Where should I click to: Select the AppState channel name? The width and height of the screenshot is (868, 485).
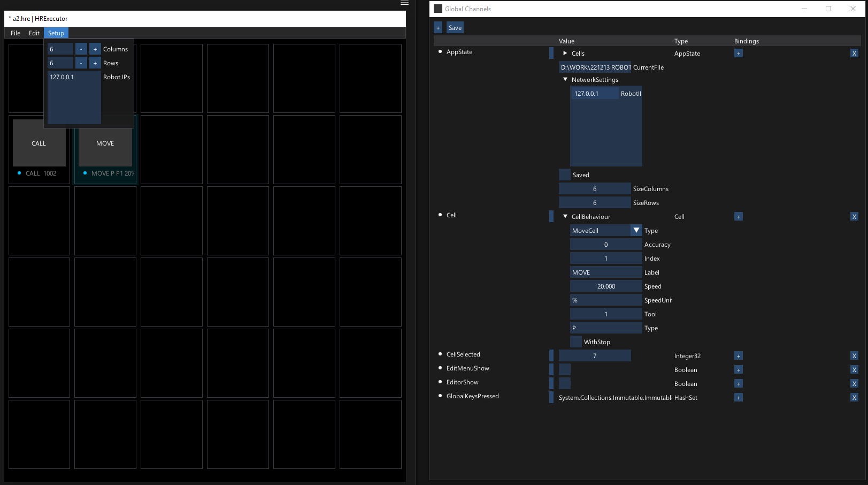pos(459,52)
